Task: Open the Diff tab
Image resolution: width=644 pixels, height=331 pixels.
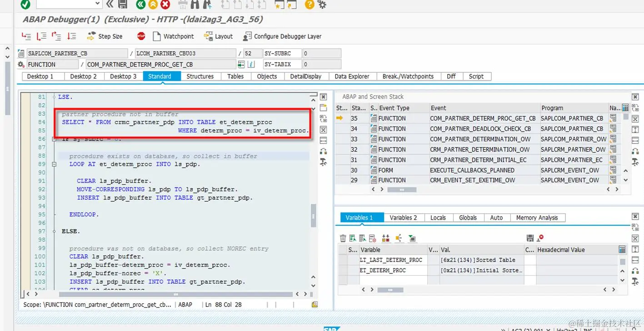Action: click(451, 76)
